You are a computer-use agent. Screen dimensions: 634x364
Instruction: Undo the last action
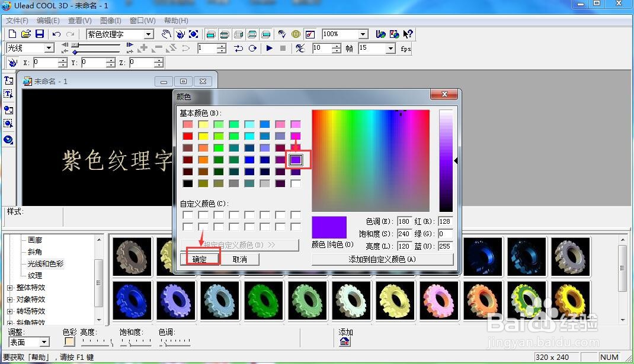(57, 34)
